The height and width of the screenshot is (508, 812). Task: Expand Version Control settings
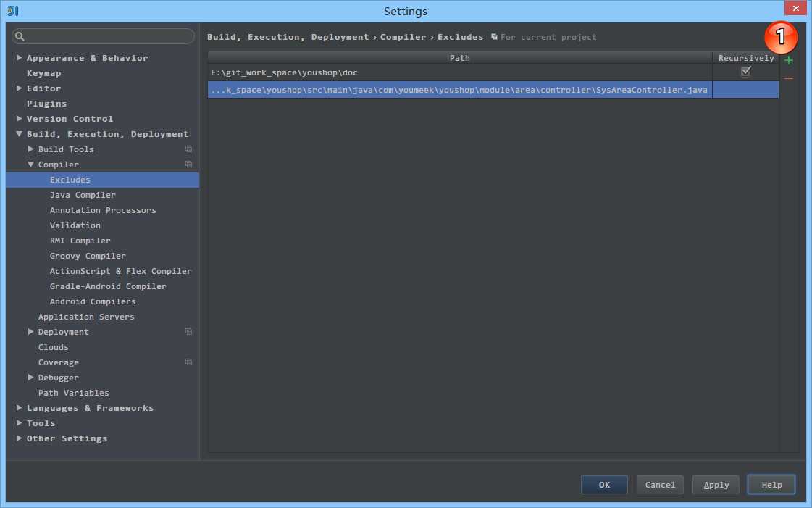click(19, 119)
